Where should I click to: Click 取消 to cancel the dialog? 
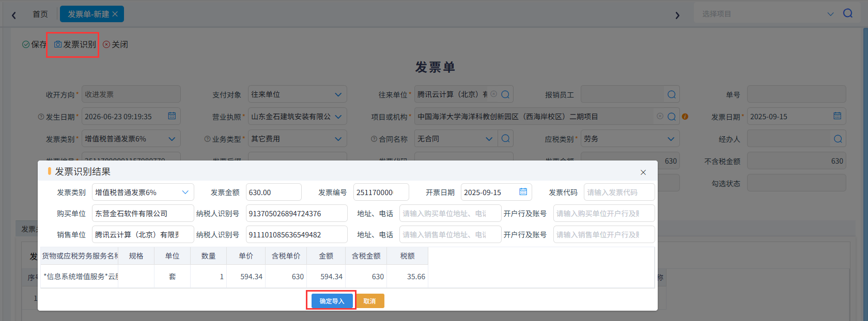(x=369, y=301)
